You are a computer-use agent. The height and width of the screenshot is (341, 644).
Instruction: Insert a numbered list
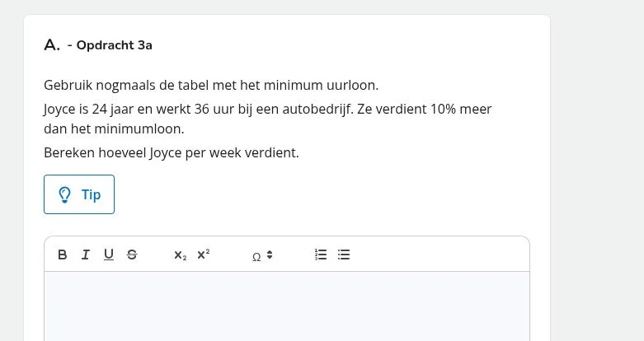click(x=321, y=255)
